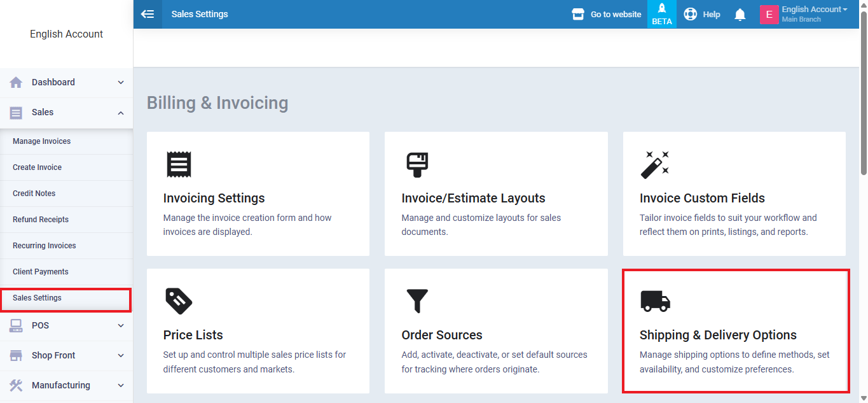The width and height of the screenshot is (868, 403).
Task: Click the Invoice/Estimate Layouts paint roller icon
Action: click(417, 164)
